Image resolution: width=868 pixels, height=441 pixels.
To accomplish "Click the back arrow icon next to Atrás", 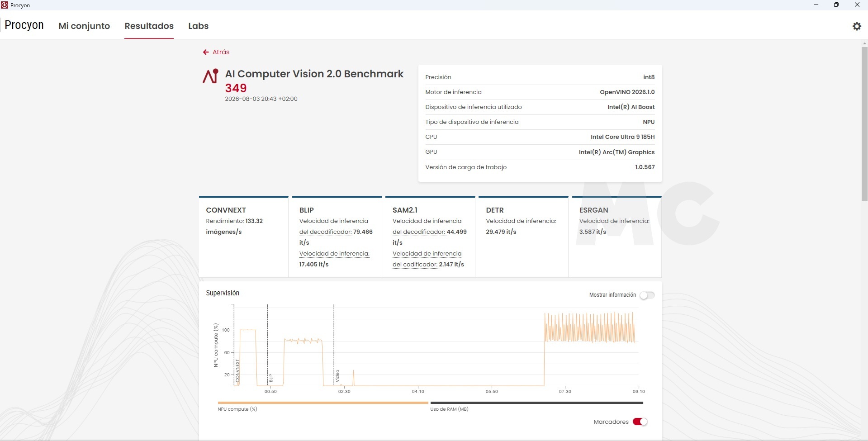I will [206, 52].
